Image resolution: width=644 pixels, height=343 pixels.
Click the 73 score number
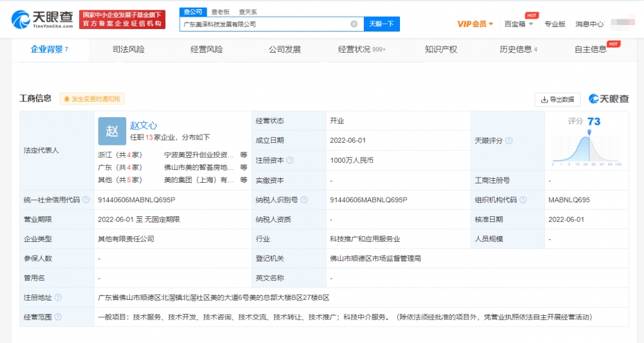click(594, 122)
